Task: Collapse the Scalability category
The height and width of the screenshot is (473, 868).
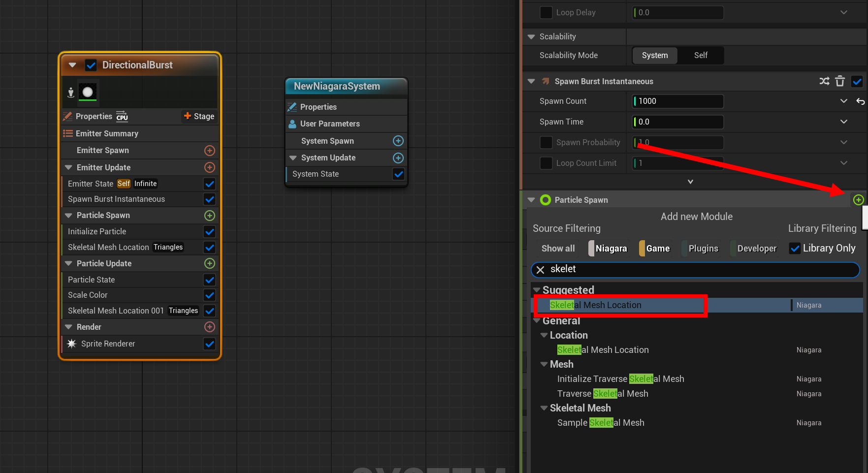Action: 531,37
